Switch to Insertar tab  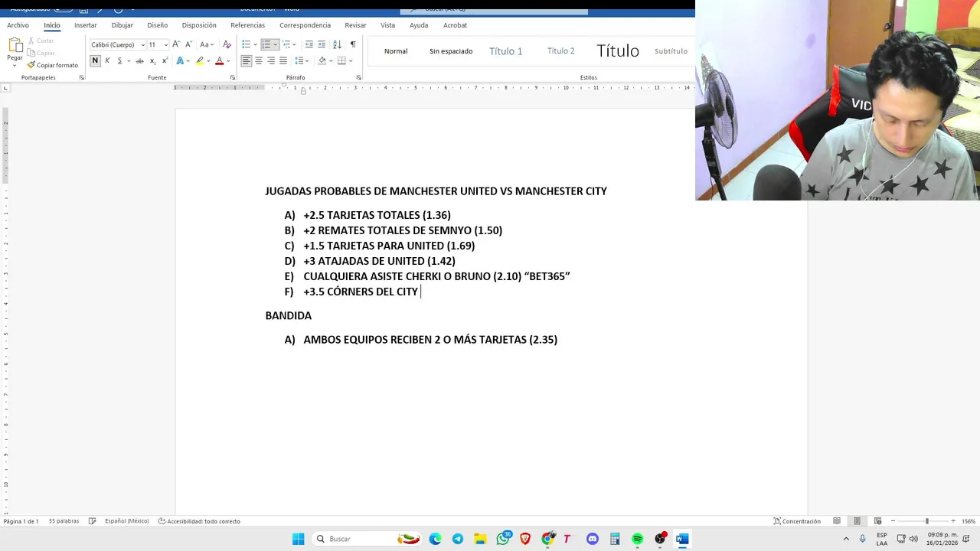pos(86,25)
